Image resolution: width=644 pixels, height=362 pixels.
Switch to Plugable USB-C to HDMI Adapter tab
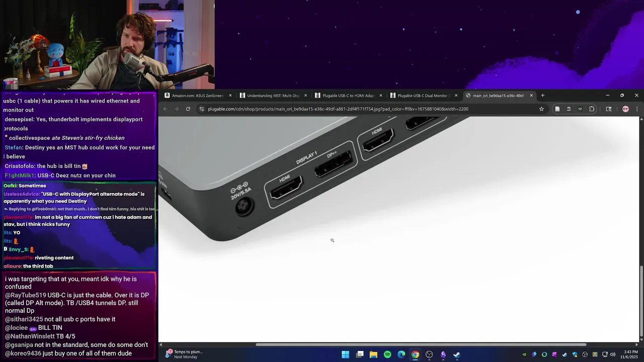pos(349,96)
